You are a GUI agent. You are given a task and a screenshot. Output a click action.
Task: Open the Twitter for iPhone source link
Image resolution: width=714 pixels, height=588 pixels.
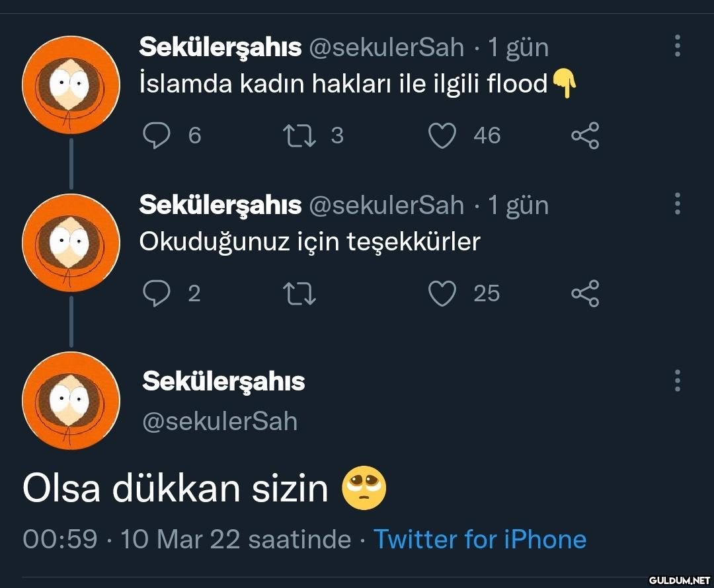[x=480, y=540]
